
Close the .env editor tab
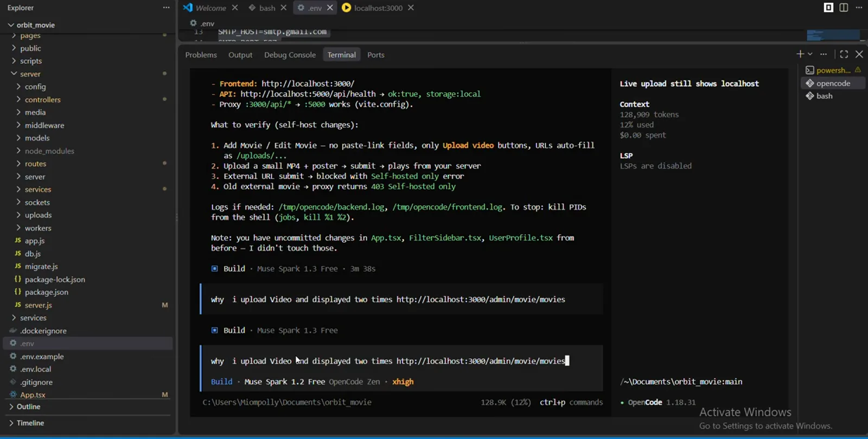click(x=330, y=8)
